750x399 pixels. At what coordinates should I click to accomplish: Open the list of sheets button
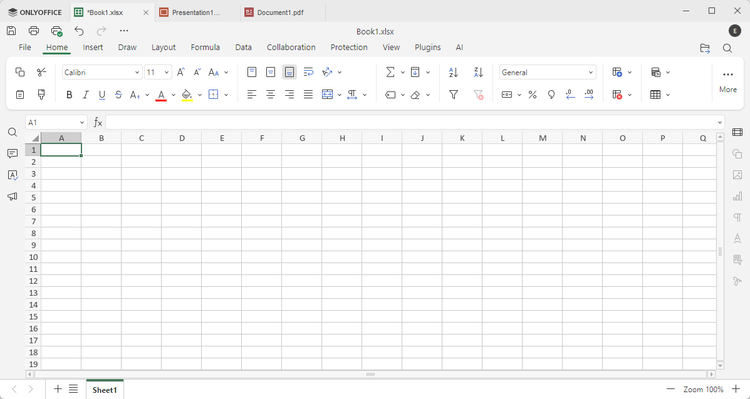point(73,389)
